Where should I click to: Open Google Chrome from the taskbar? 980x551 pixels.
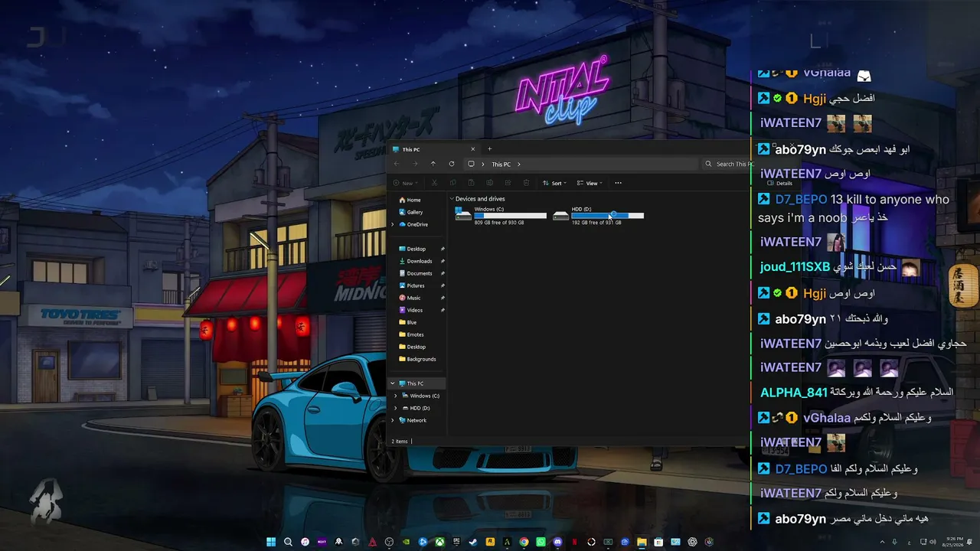pyautogui.click(x=524, y=542)
